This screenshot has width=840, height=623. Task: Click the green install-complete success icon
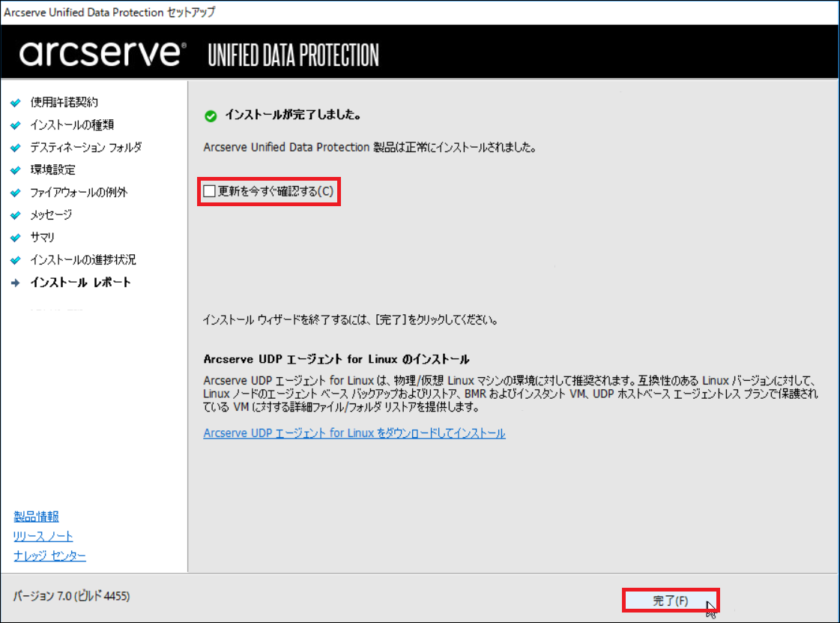click(x=211, y=115)
